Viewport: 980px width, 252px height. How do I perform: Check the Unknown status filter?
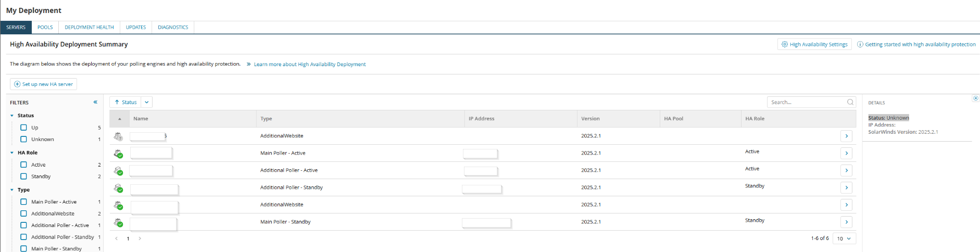(x=23, y=139)
